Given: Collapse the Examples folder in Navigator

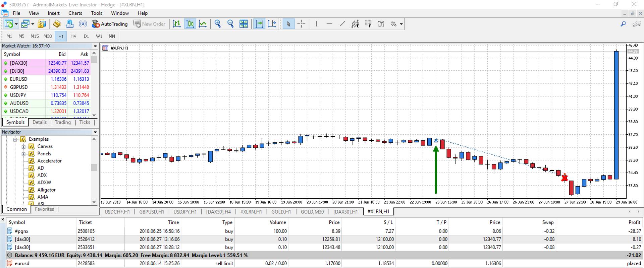Looking at the screenshot, I should (x=15, y=139).
